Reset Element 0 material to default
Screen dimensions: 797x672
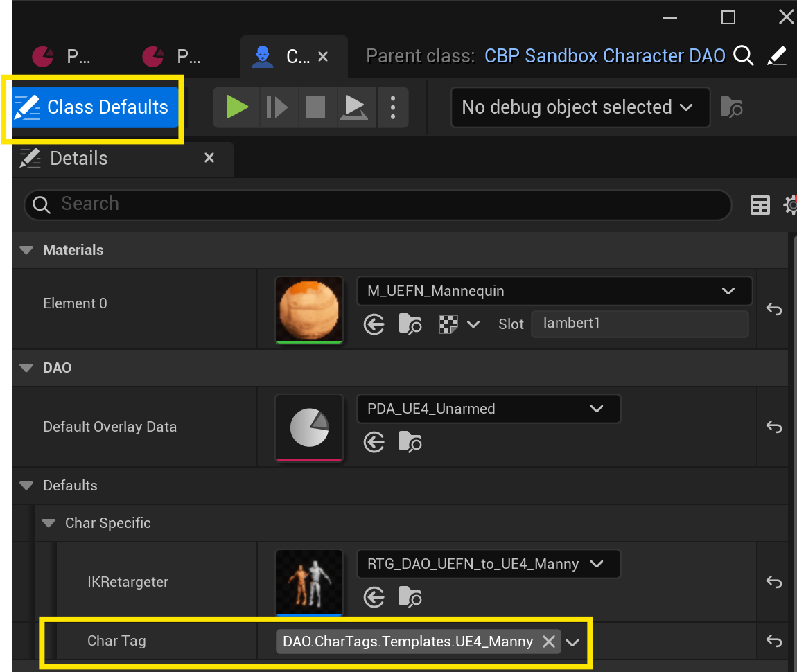(774, 309)
